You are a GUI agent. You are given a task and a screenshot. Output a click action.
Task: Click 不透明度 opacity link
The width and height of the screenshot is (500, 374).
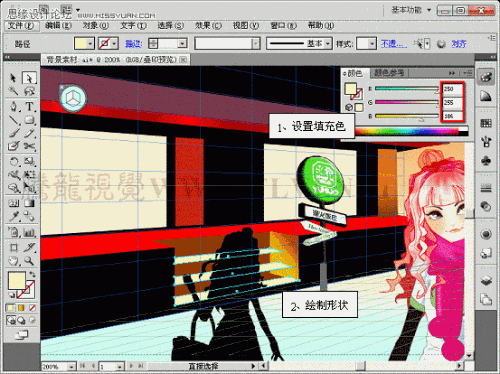(x=393, y=44)
